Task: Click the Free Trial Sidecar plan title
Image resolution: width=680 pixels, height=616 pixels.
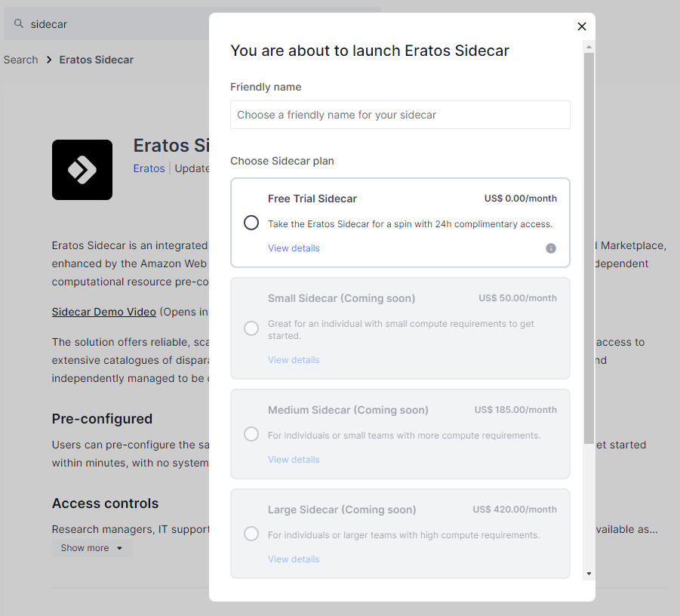Action: (312, 199)
